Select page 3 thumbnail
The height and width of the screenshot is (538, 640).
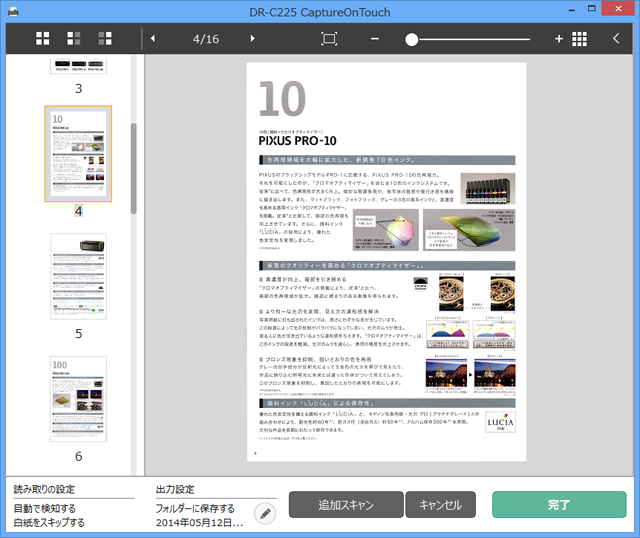[78, 66]
